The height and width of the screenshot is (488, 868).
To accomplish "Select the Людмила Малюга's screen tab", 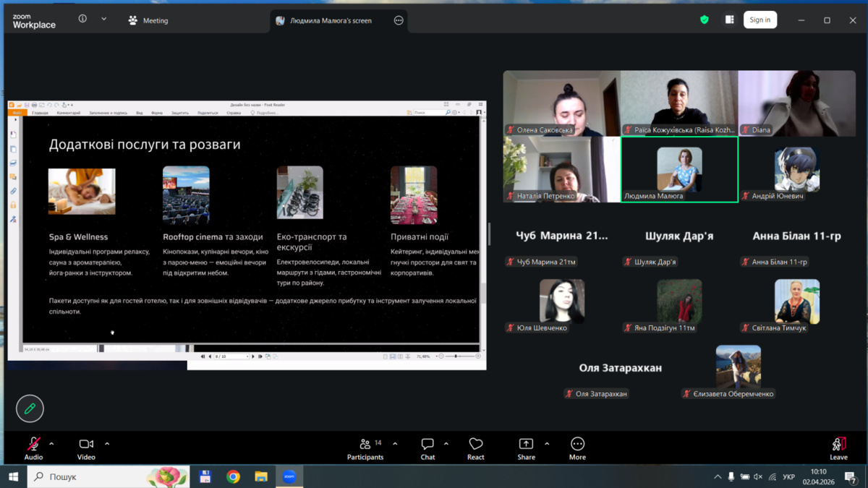I will pyautogui.click(x=331, y=21).
